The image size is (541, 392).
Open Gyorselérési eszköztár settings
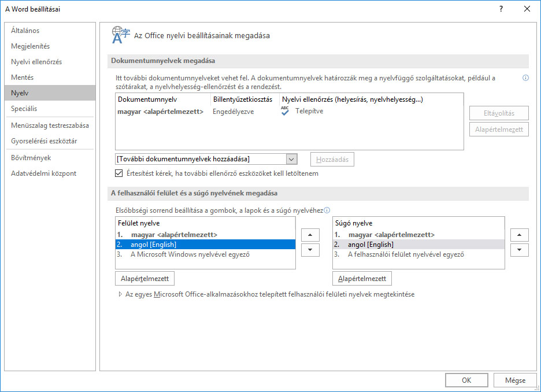(x=50, y=141)
